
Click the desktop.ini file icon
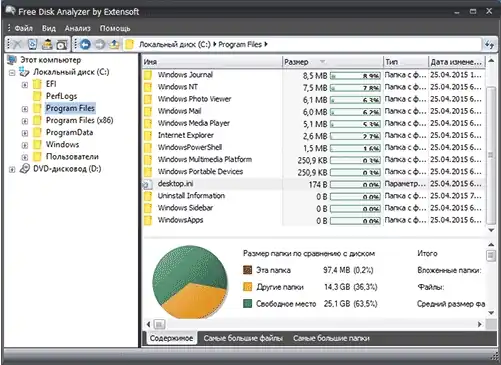click(148, 184)
